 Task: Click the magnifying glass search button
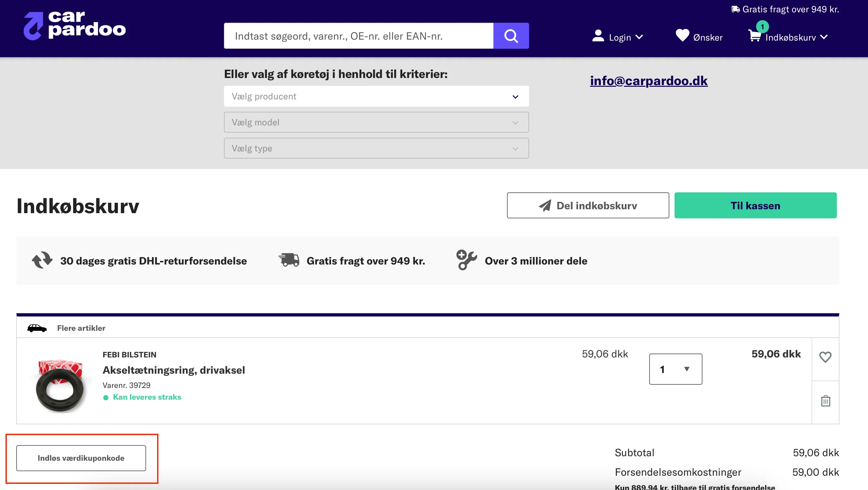(x=511, y=36)
